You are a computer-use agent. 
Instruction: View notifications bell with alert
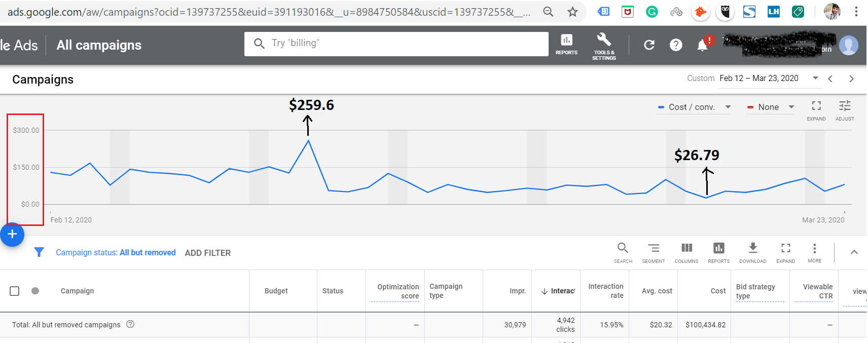[x=703, y=45]
